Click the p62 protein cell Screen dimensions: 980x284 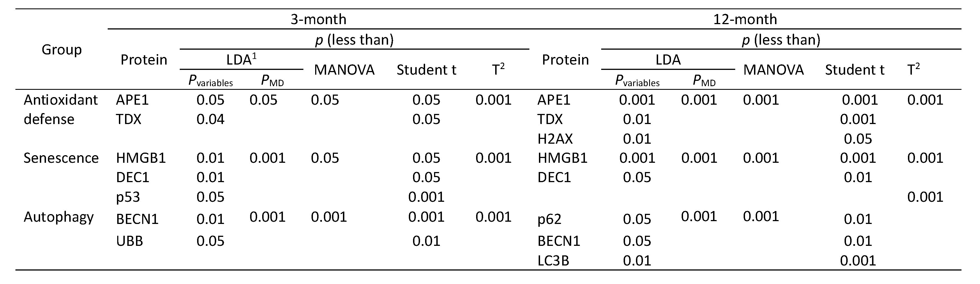coord(549,219)
